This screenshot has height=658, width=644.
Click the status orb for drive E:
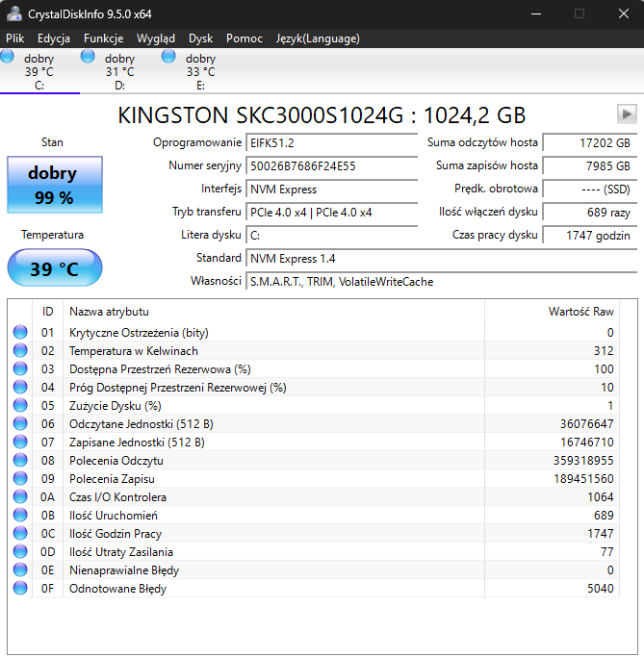point(169,57)
